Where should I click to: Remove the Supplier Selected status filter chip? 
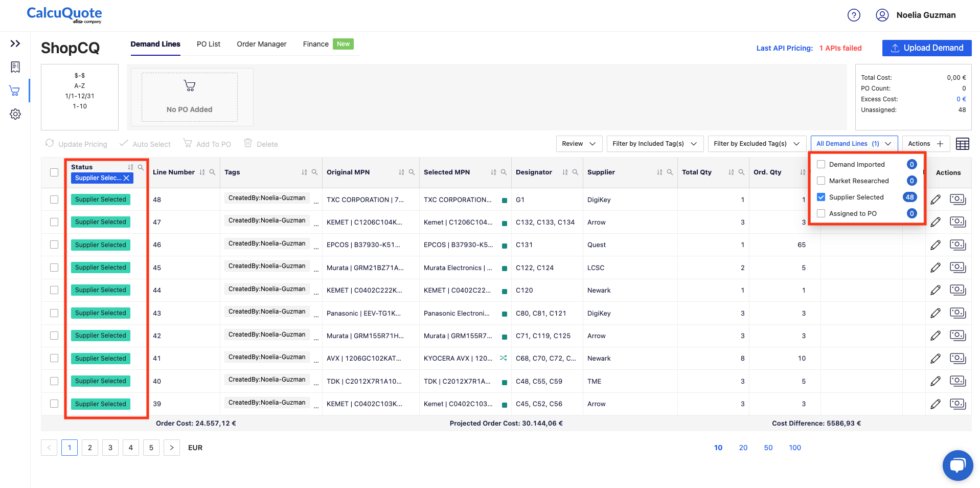click(x=126, y=178)
